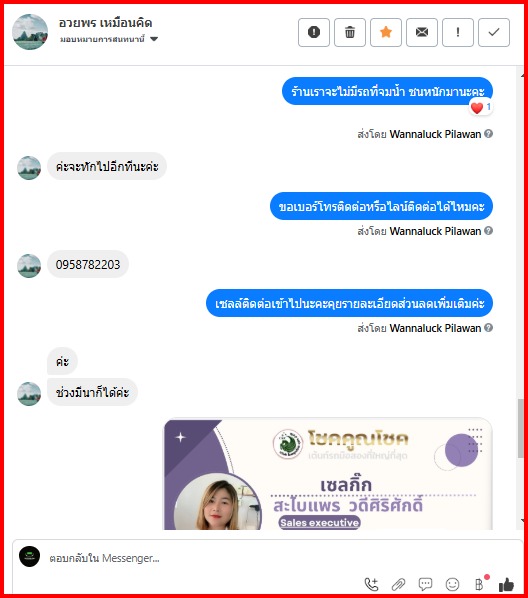Flag conversation as priority with exclamation icon

(458, 32)
